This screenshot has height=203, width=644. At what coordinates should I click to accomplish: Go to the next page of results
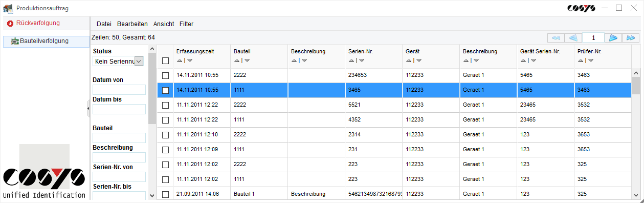(613, 38)
